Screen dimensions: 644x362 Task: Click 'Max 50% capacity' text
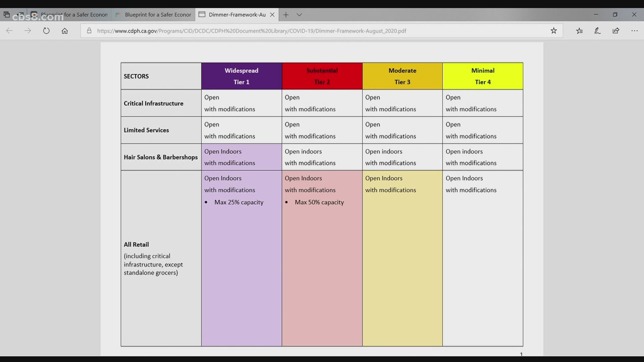pyautogui.click(x=319, y=202)
